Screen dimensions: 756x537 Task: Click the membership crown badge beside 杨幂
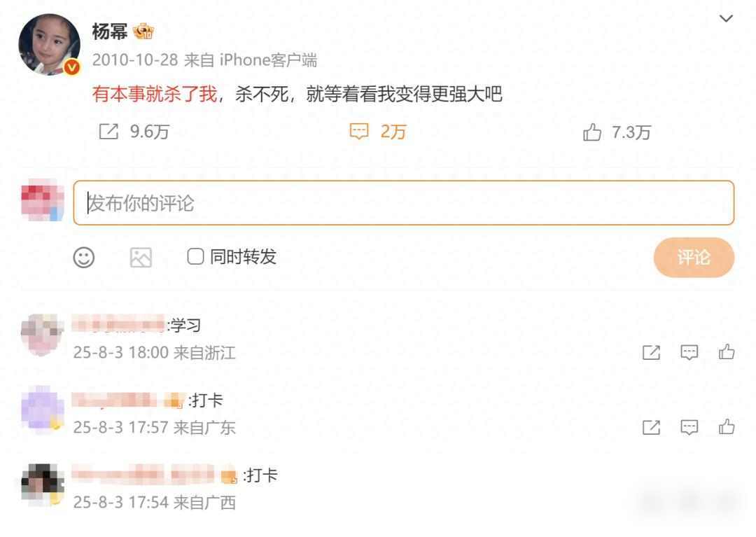coord(143,32)
